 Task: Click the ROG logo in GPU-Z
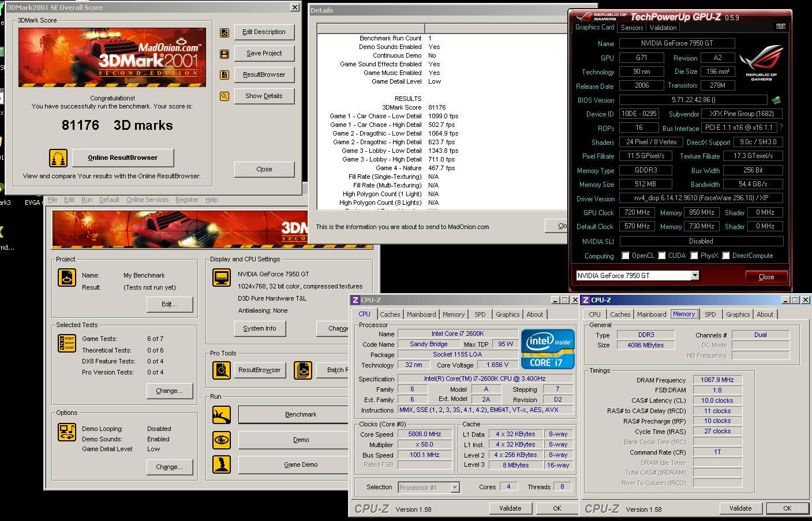[x=761, y=62]
